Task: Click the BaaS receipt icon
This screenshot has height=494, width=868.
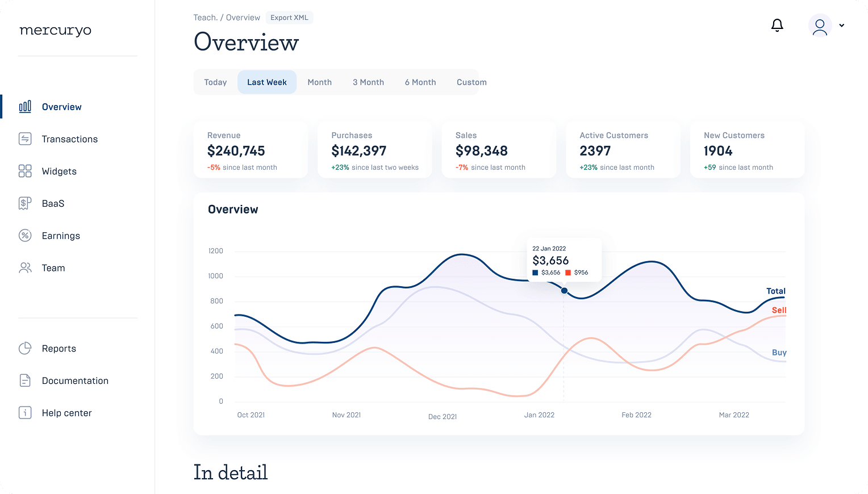Action: coord(25,203)
